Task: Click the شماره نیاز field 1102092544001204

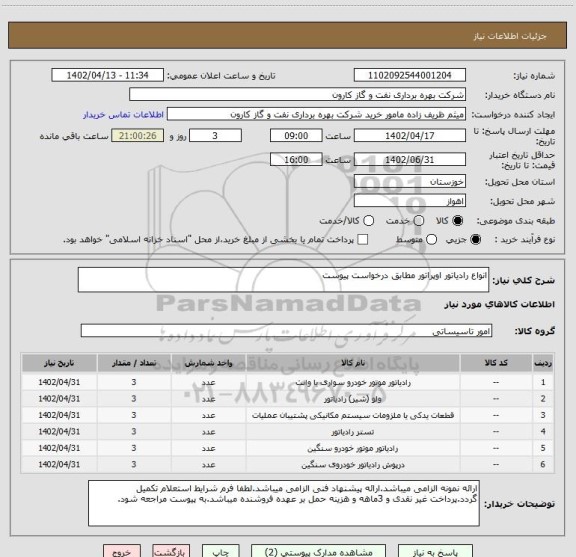Action: click(410, 75)
